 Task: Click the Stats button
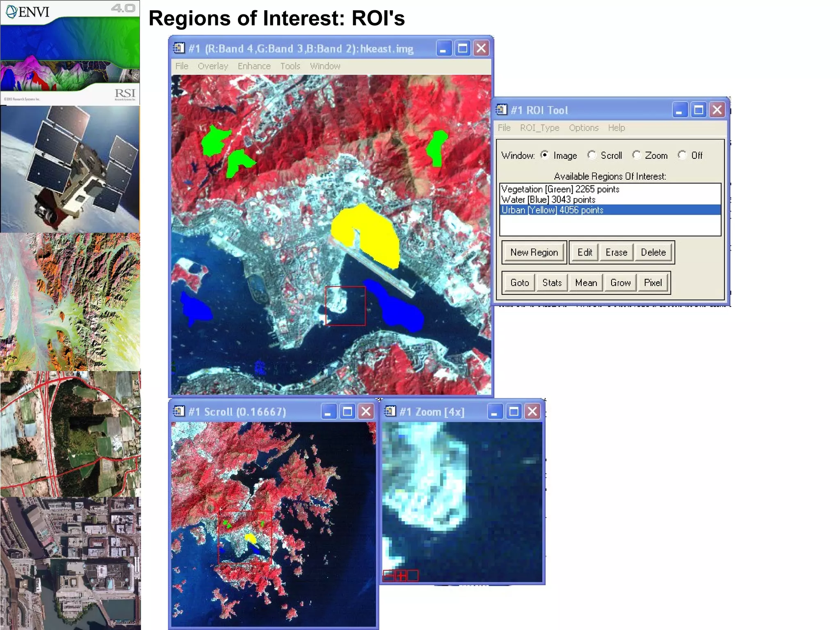[x=552, y=283]
